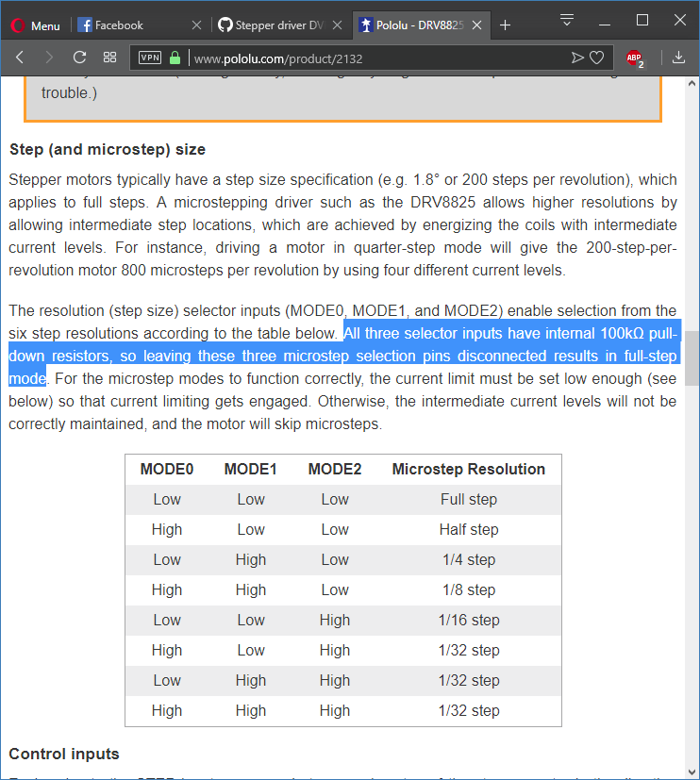
Task: Open a new tab with plus icon
Action: 505,25
